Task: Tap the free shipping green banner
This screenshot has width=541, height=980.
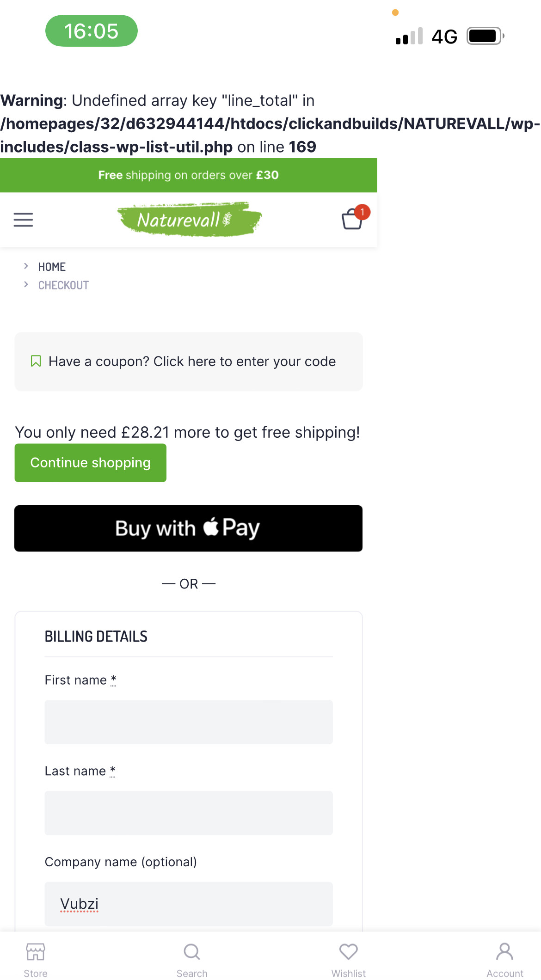Action: click(x=189, y=175)
